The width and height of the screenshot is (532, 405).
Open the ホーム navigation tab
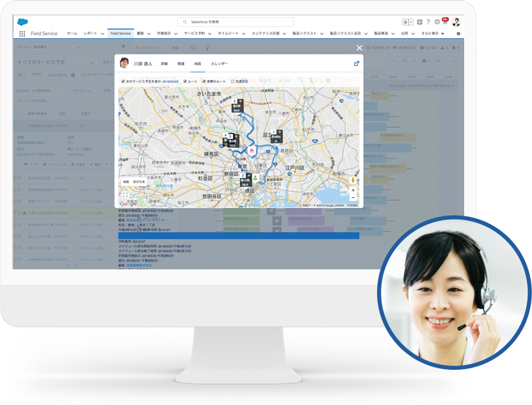[x=72, y=33]
